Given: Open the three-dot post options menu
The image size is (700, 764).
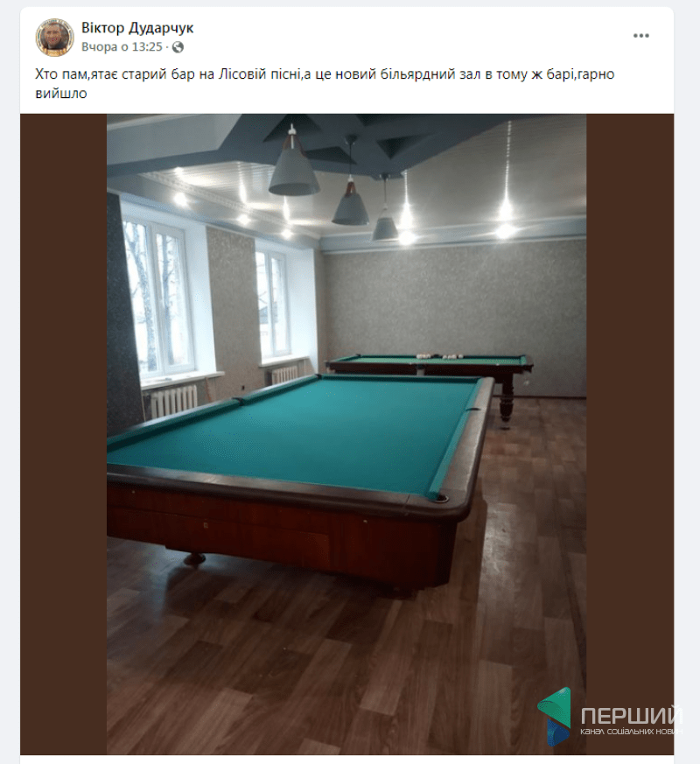Looking at the screenshot, I should (x=640, y=36).
